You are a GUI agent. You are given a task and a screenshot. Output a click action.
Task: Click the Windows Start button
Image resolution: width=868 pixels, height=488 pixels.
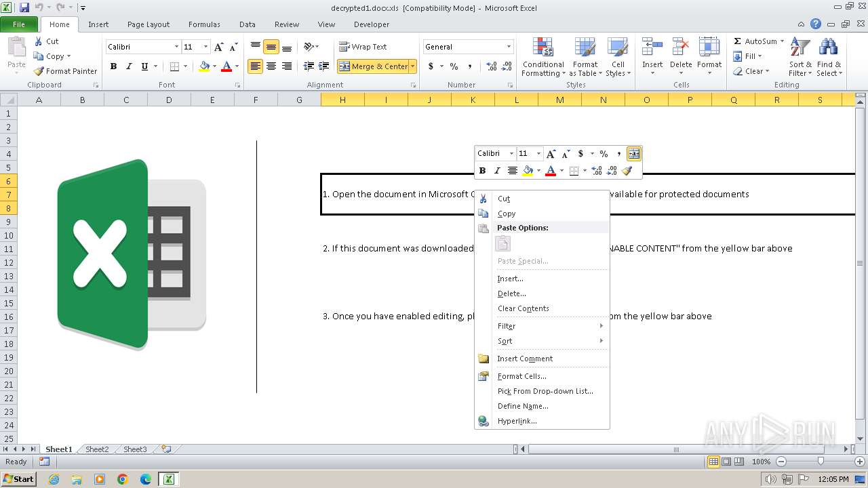coord(19,479)
